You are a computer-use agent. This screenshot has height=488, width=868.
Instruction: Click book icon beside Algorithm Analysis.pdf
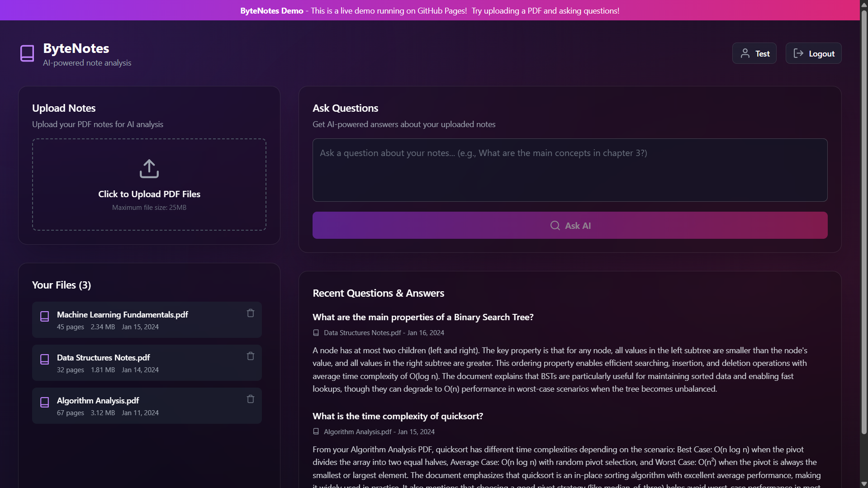point(45,402)
